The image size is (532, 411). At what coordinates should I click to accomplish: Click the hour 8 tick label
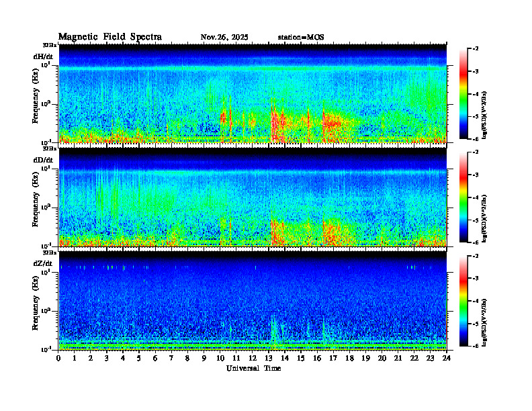[x=187, y=359]
